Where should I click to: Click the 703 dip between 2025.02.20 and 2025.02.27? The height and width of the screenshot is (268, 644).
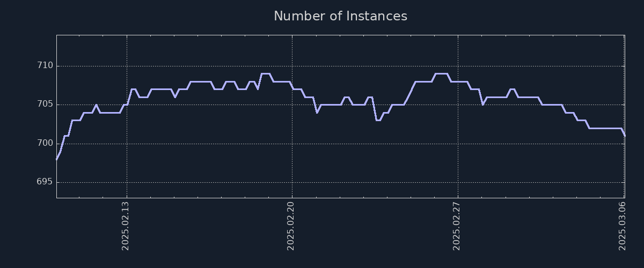(x=378, y=120)
